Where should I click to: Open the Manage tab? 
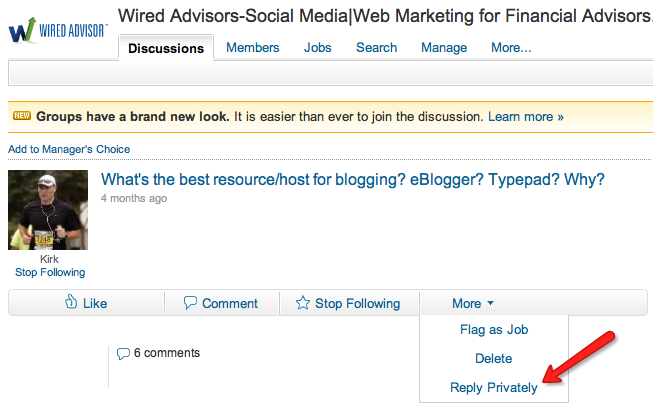coord(444,48)
